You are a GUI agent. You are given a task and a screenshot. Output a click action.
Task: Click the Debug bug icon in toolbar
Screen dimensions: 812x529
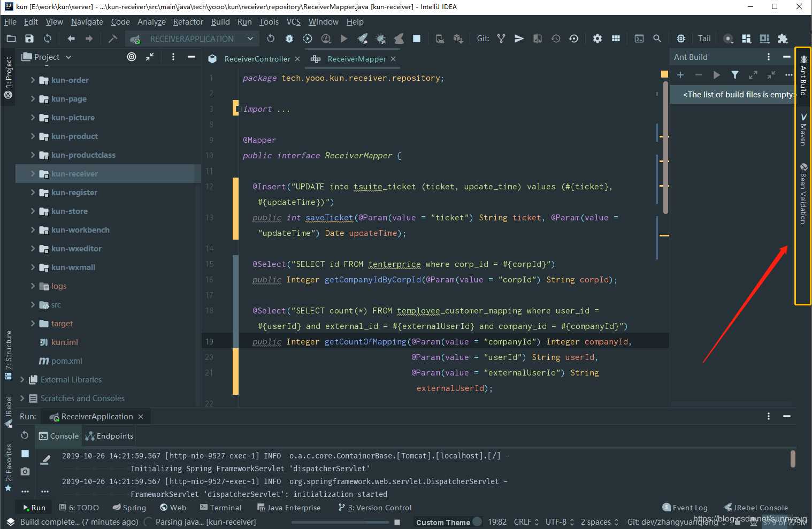[x=289, y=39]
